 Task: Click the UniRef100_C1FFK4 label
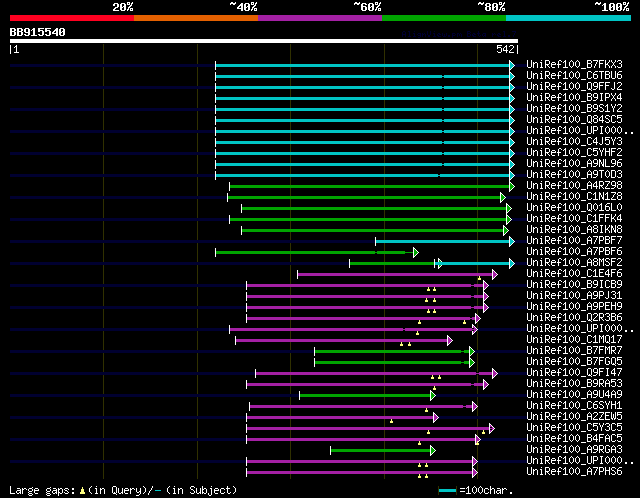[x=574, y=219]
